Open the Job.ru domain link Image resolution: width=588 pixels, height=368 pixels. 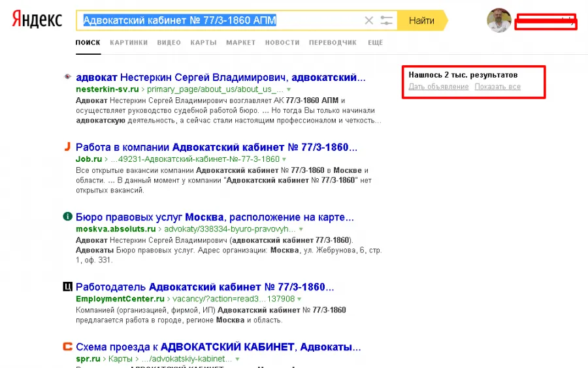(x=89, y=159)
